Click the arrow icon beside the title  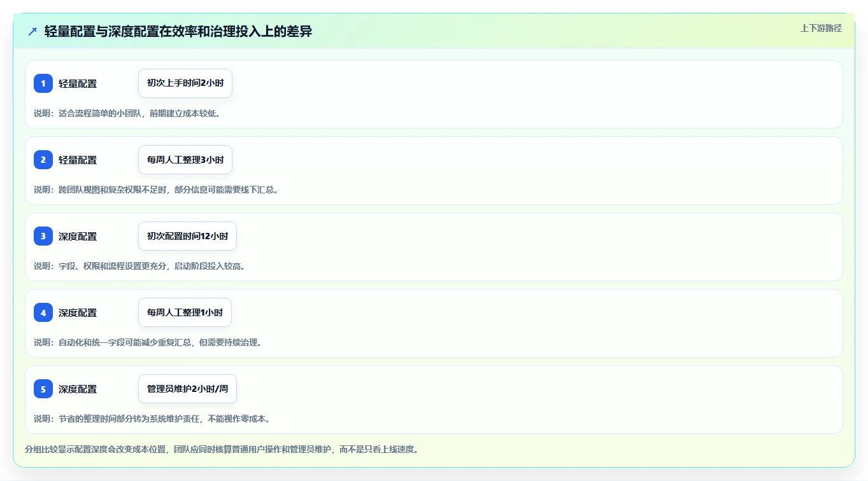point(32,31)
